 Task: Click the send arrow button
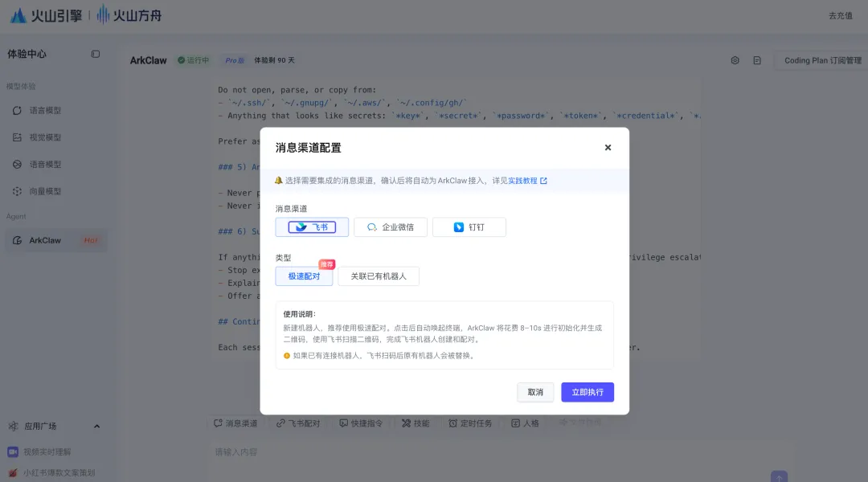pyautogui.click(x=779, y=477)
